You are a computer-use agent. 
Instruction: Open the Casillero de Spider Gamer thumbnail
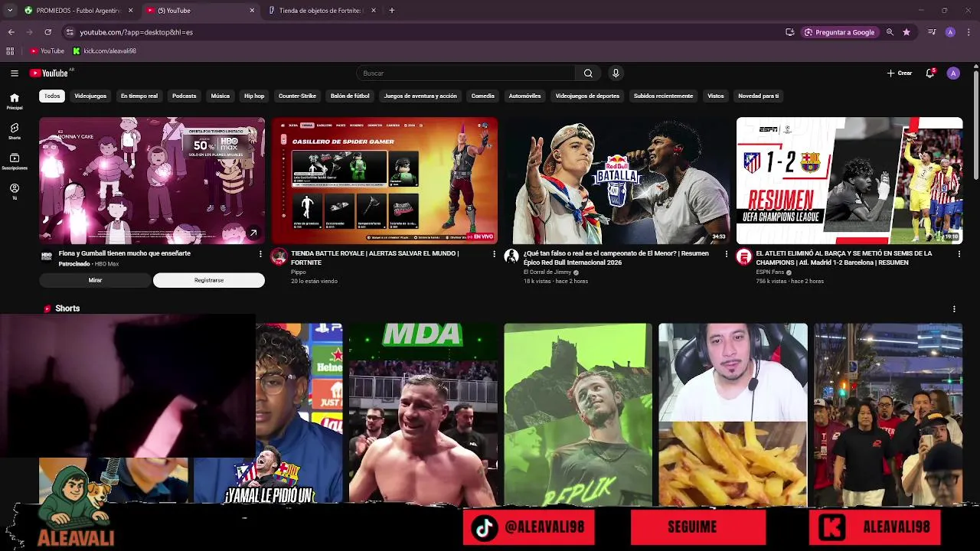click(384, 181)
